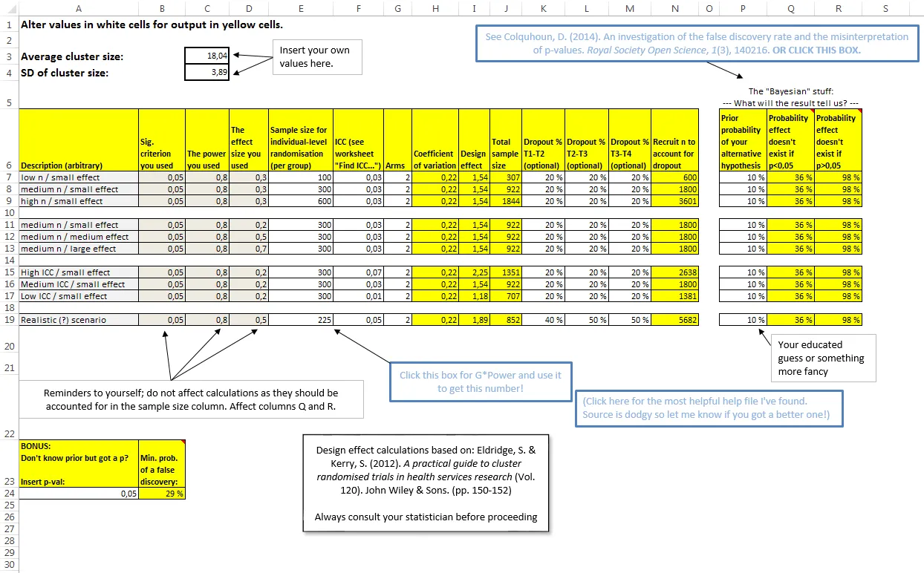Select total sample size cell 1844

(x=505, y=201)
